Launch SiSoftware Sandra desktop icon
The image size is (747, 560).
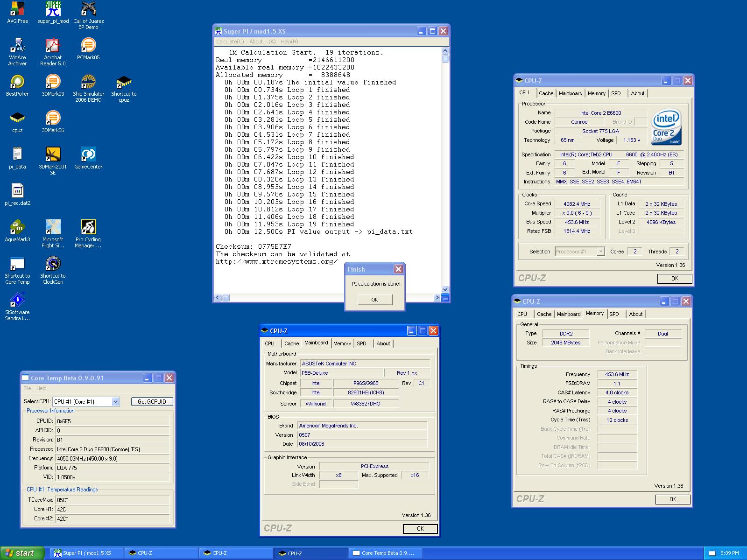(x=17, y=307)
